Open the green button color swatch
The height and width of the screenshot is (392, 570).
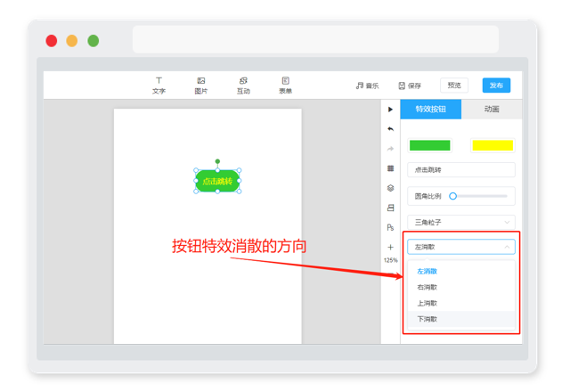pyautogui.click(x=429, y=145)
